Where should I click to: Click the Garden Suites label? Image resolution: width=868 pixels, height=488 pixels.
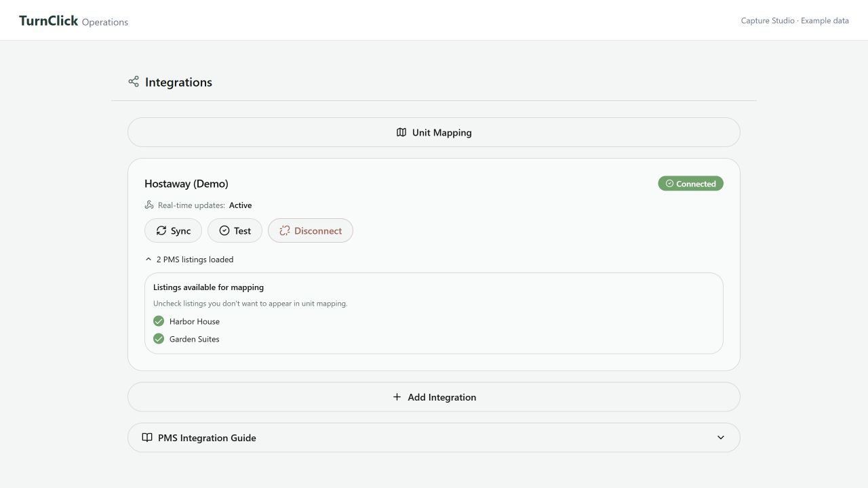tap(195, 339)
